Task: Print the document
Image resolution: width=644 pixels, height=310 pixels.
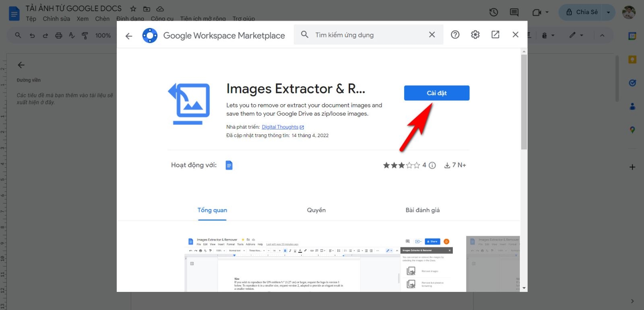Action: (x=59, y=35)
